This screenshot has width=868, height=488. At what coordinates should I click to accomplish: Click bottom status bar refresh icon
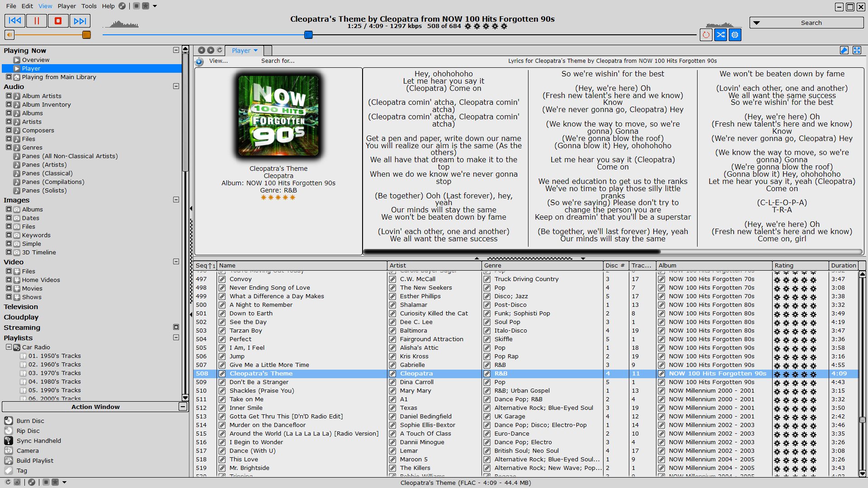(8, 482)
